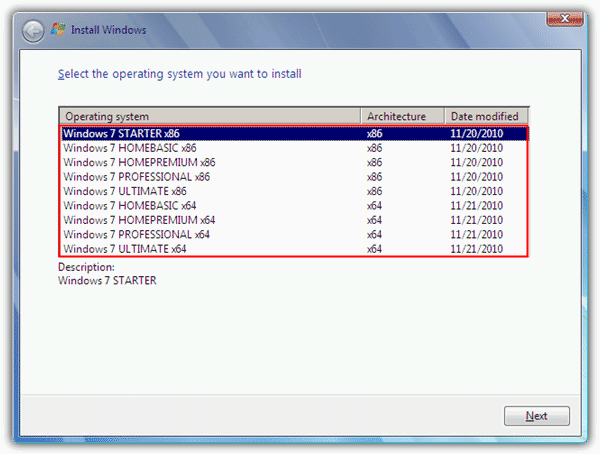Click x64 architecture cell of ULTIMATE x64
The image size is (600, 454).
pyautogui.click(x=374, y=249)
